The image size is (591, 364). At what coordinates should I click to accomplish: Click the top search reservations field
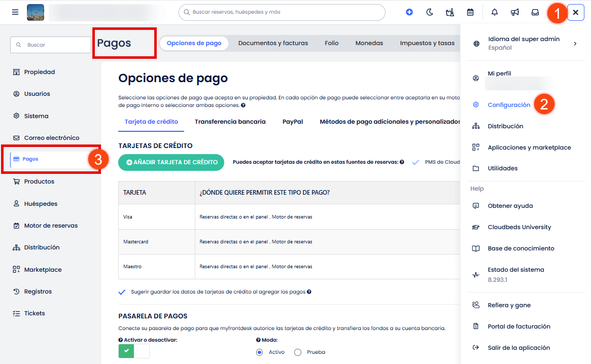coord(282,12)
